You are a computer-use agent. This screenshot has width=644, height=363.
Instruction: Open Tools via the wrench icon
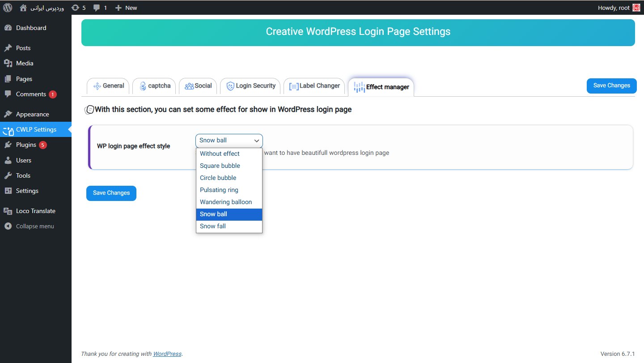tap(9, 175)
